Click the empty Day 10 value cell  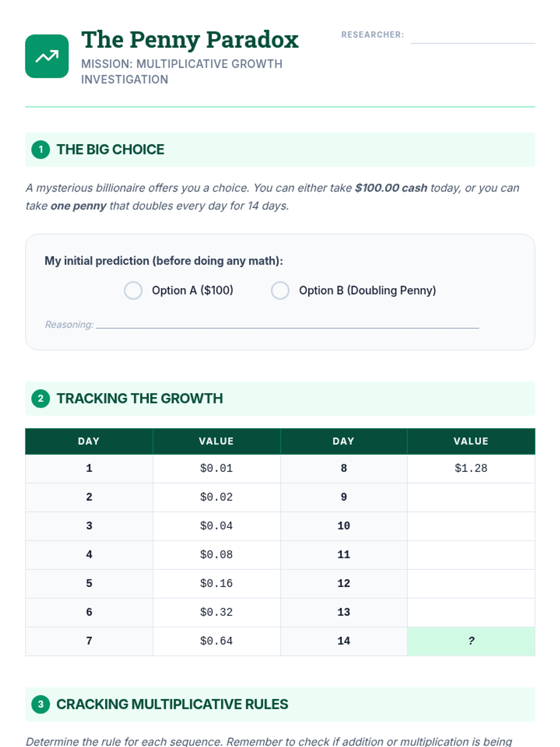pyautogui.click(x=471, y=526)
